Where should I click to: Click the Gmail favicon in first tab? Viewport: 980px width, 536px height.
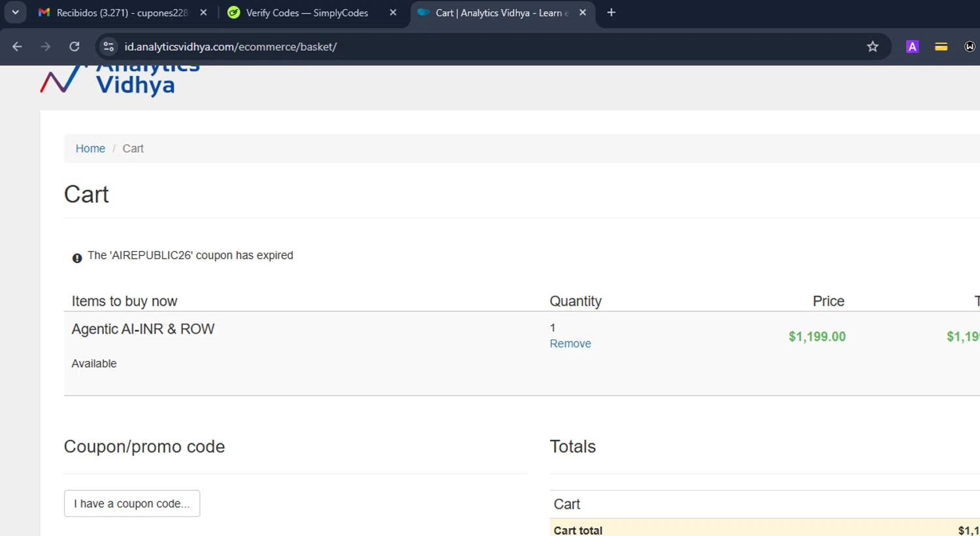[44, 12]
